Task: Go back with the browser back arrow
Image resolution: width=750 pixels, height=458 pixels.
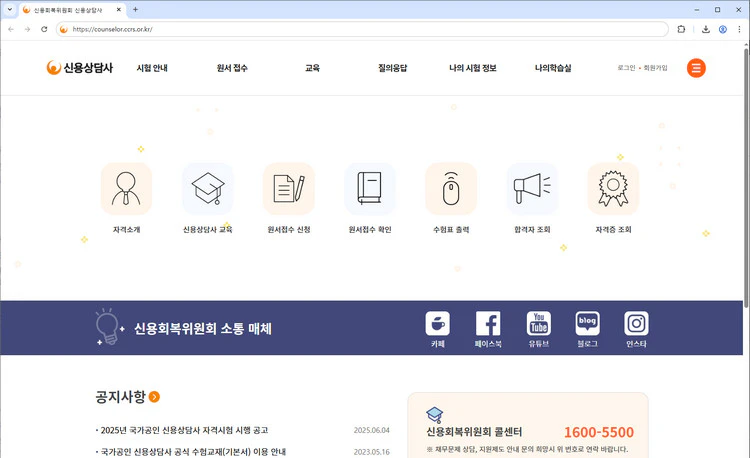Action: click(11, 29)
